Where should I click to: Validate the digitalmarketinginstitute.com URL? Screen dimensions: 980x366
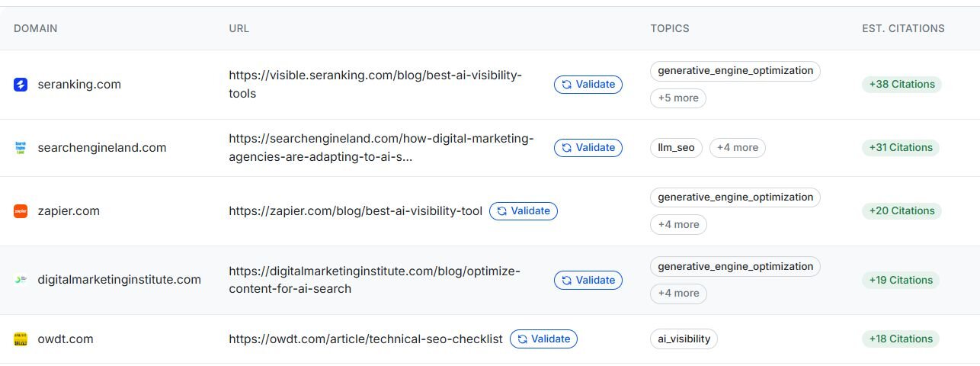click(x=588, y=280)
